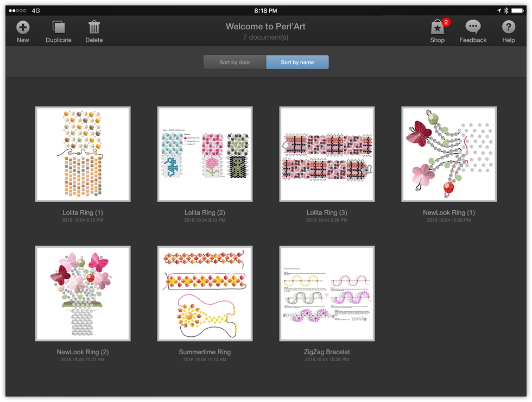This screenshot has height=402, width=532.
Task: Click the Help question mark icon
Action: [x=508, y=27]
